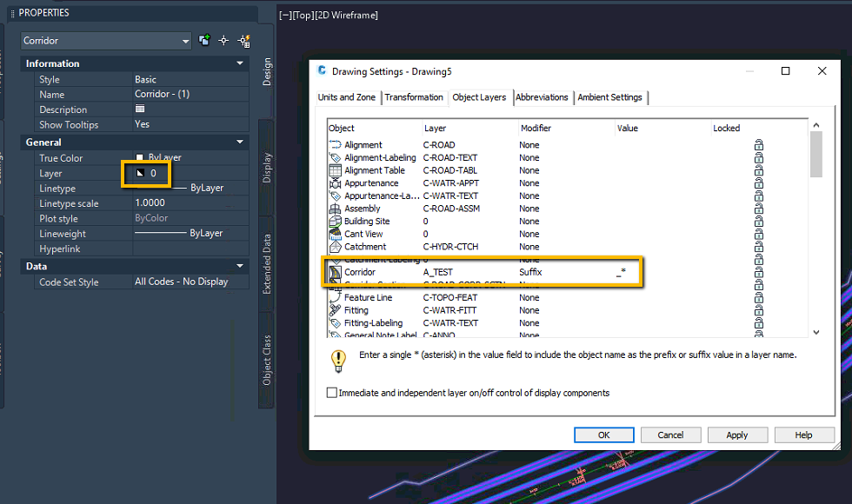
Task: Click the Appurtenance-Labeling object icon
Action: click(336, 196)
